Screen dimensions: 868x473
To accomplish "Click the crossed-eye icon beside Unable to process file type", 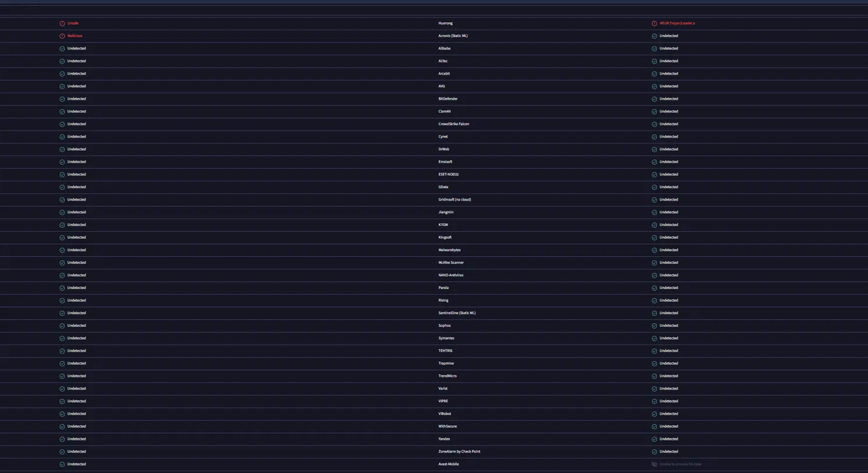I will [x=655, y=464].
